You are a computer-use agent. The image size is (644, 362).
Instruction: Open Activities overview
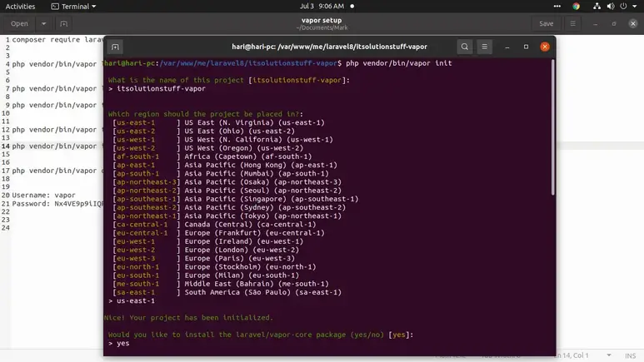pos(20,6)
